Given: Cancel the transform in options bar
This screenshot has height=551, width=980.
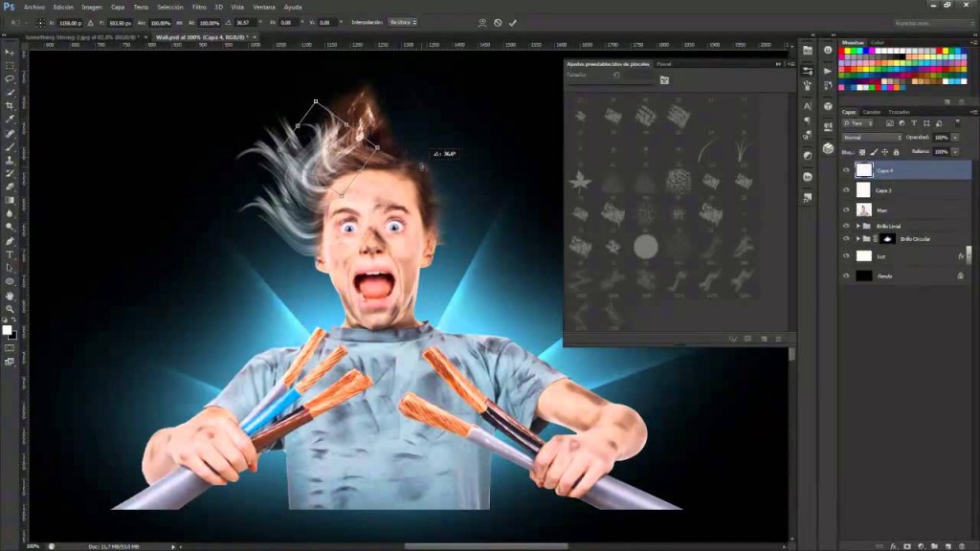Looking at the screenshot, I should coord(498,23).
